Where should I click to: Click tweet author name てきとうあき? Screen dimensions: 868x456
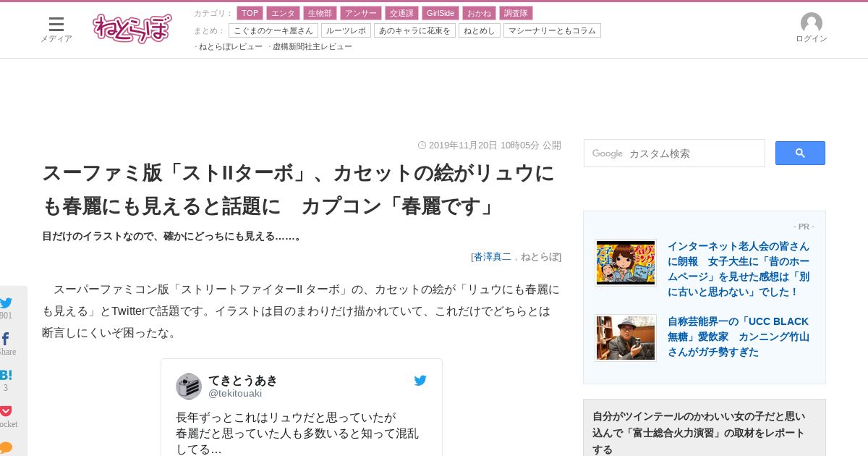242,380
